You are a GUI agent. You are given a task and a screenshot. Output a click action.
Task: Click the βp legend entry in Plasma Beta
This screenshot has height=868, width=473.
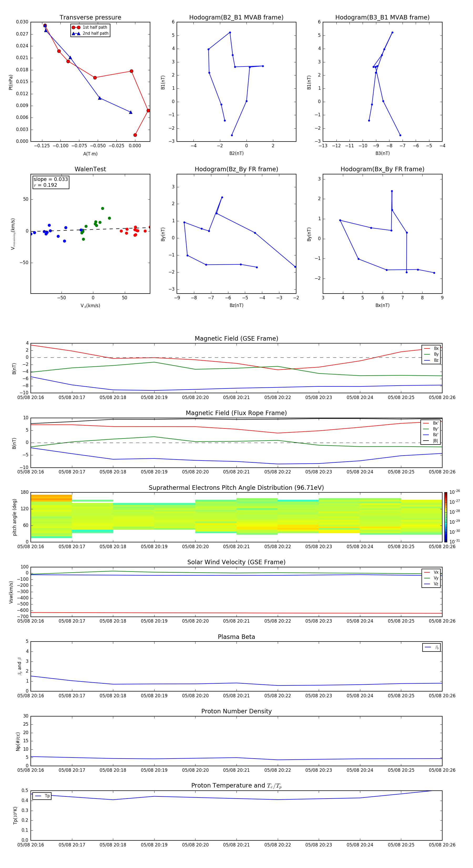pyautogui.click(x=431, y=647)
